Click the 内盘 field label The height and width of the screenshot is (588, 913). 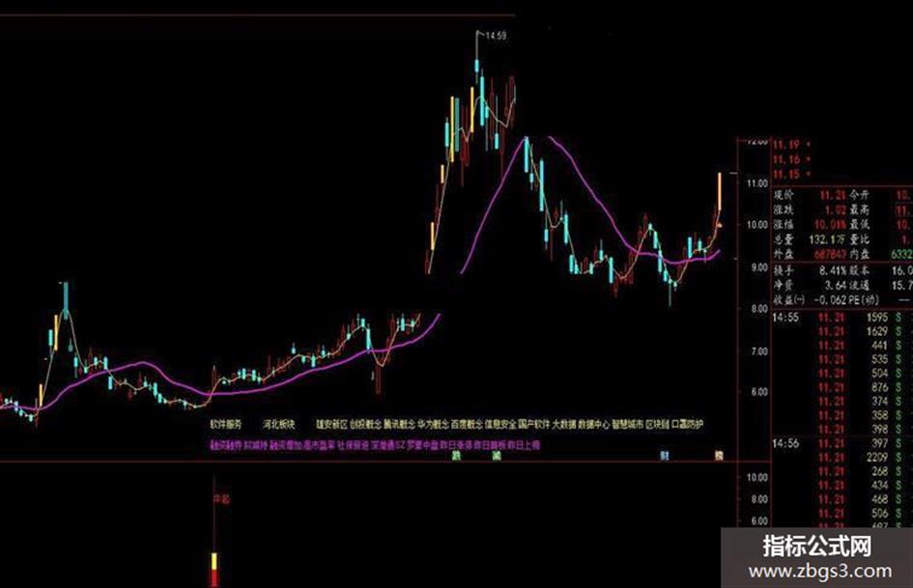coord(860,254)
